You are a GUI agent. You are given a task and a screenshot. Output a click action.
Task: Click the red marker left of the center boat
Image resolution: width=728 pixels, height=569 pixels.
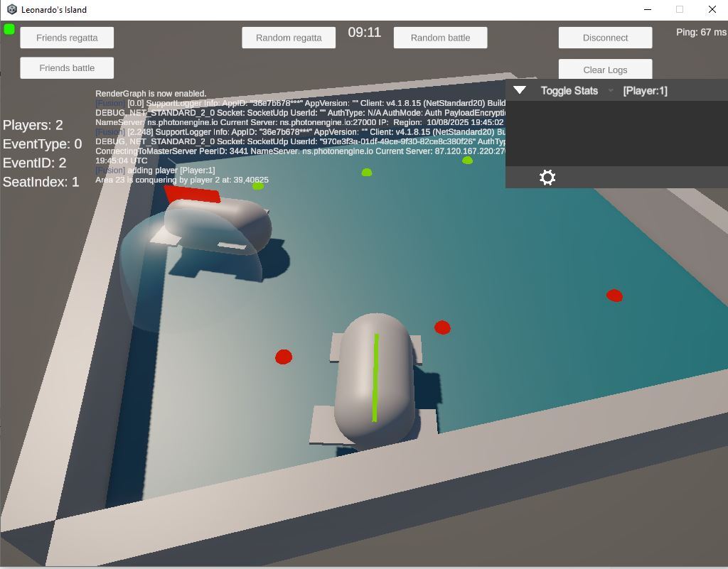pyautogui.click(x=284, y=357)
